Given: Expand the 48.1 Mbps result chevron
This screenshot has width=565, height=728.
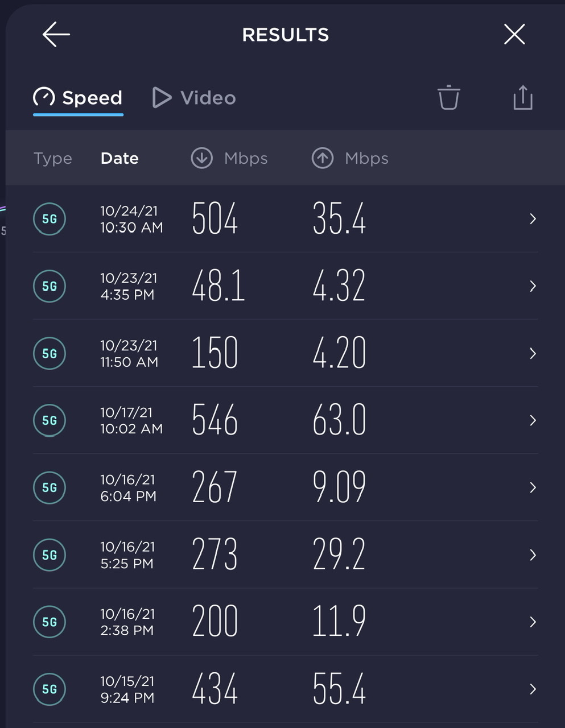Looking at the screenshot, I should coord(533,286).
